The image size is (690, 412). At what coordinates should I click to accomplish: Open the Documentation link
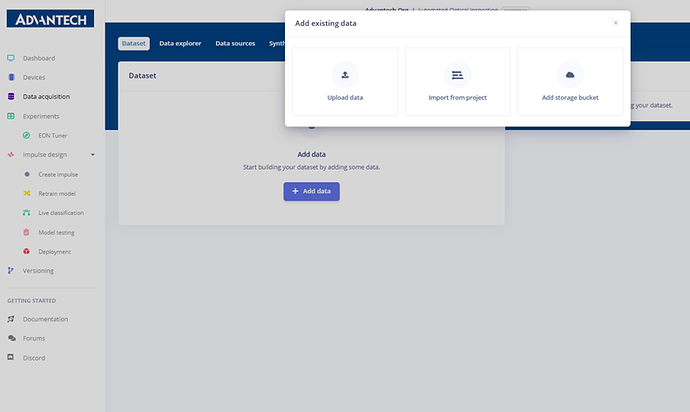click(x=45, y=319)
